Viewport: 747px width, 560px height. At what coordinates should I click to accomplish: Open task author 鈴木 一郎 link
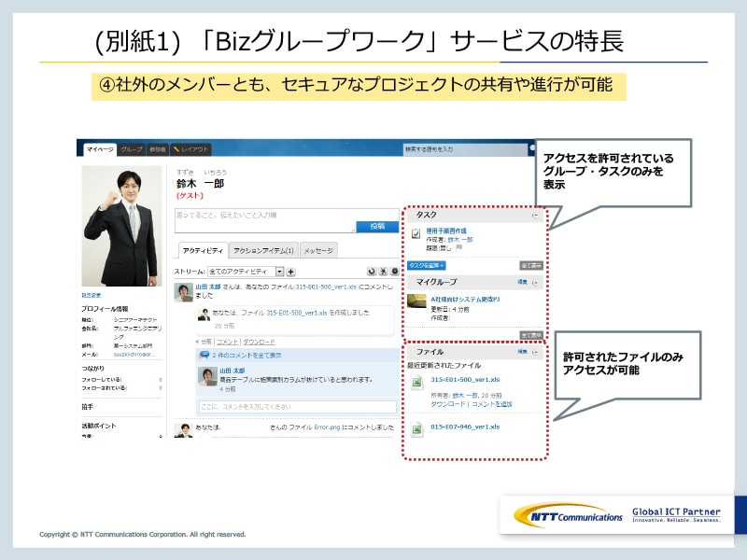pyautogui.click(x=459, y=240)
